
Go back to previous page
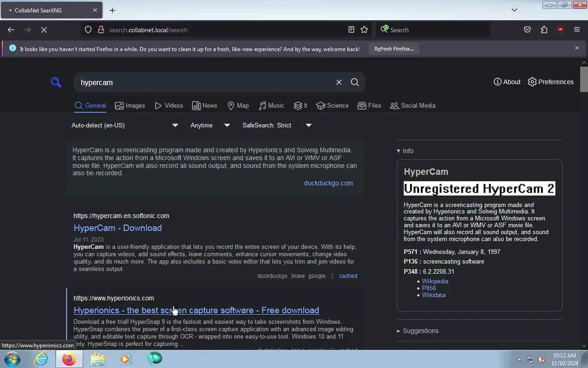[x=11, y=30]
